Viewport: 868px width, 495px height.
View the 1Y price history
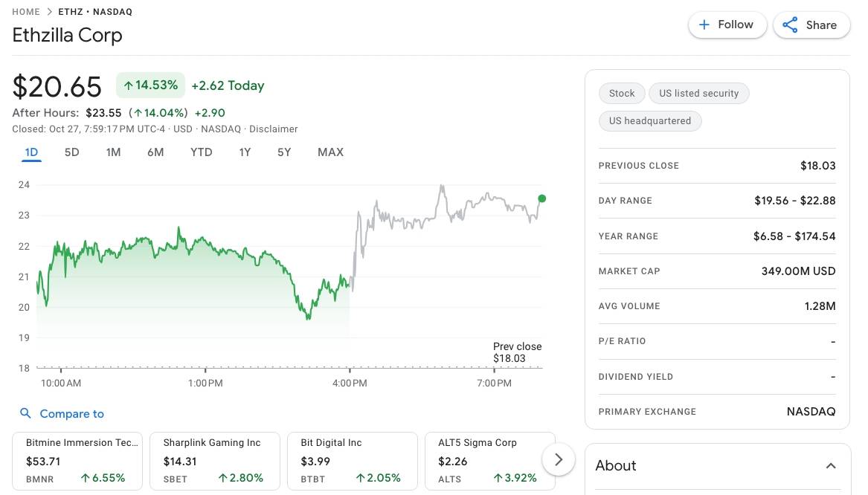[x=245, y=152]
